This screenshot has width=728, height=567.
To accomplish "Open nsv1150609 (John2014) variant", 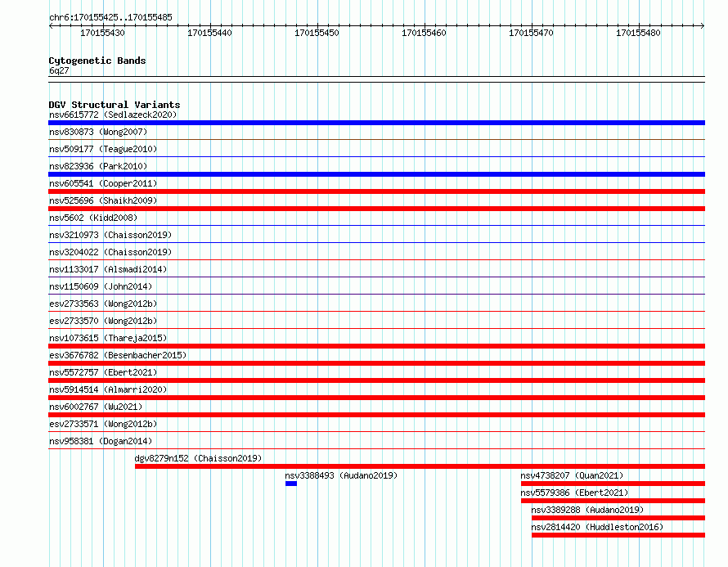I will tap(101, 286).
